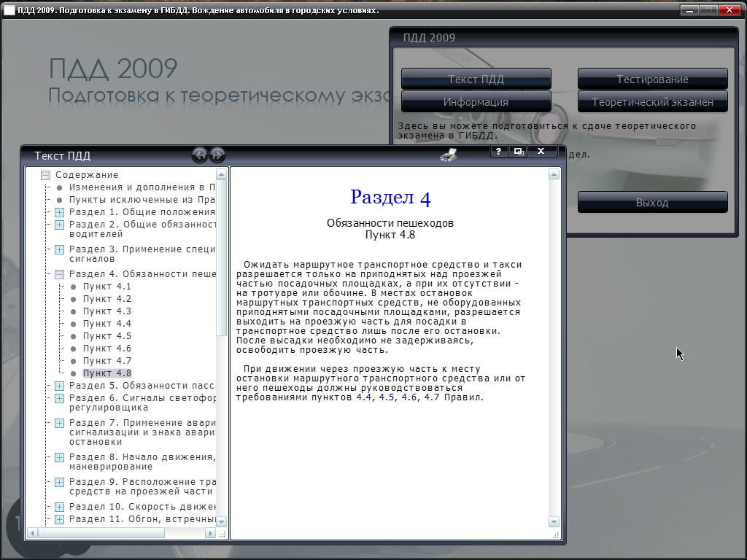The width and height of the screenshot is (747, 560).
Task: Click the text pane scroll up arrow
Action: coord(554,175)
